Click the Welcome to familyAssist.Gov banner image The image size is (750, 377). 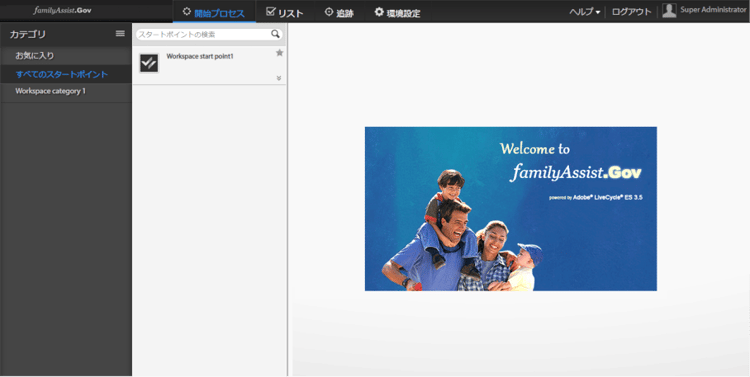click(510, 209)
